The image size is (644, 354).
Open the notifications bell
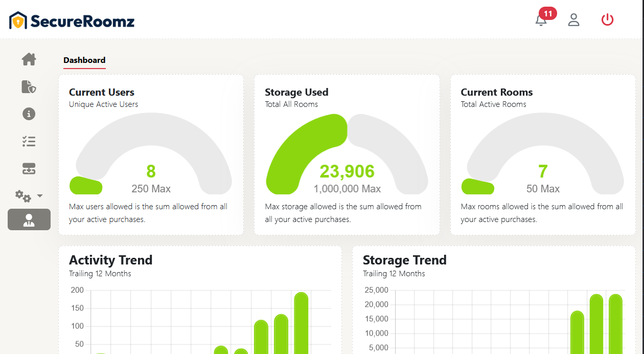pos(541,20)
